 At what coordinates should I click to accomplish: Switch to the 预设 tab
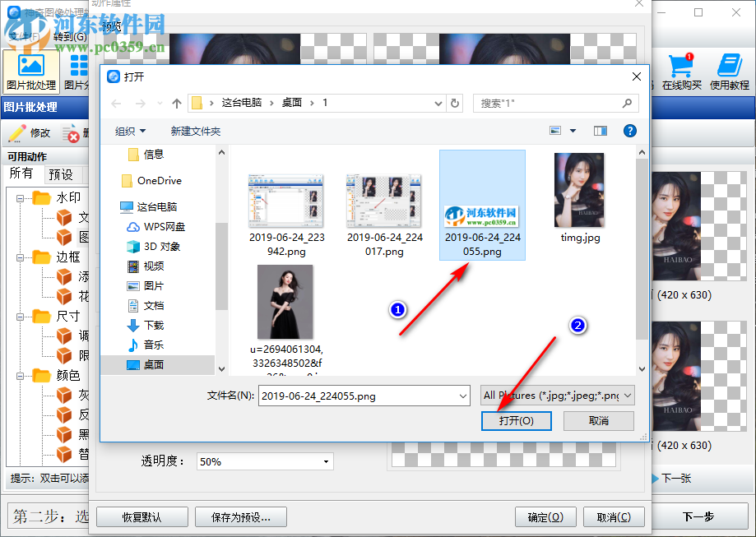click(x=61, y=174)
